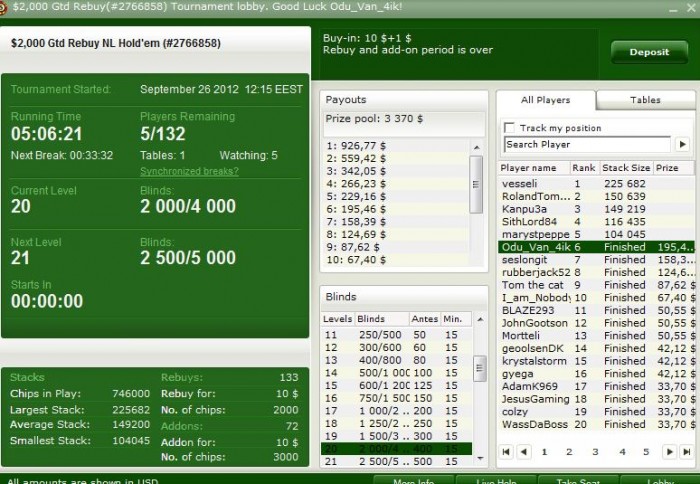This screenshot has height=484, width=700.
Task: Select player WassDaBoss row
Action: coord(596,424)
